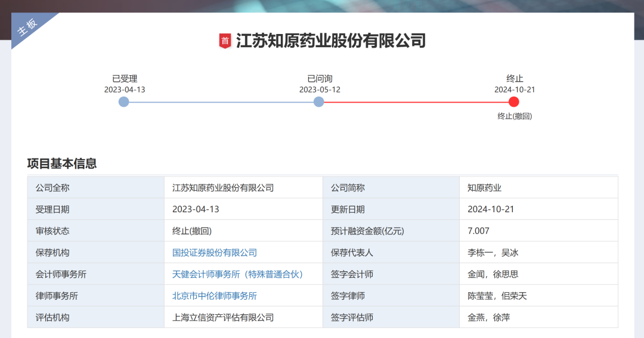Click the 项目基本信息 section heading
This screenshot has width=644, height=338.
[62, 163]
